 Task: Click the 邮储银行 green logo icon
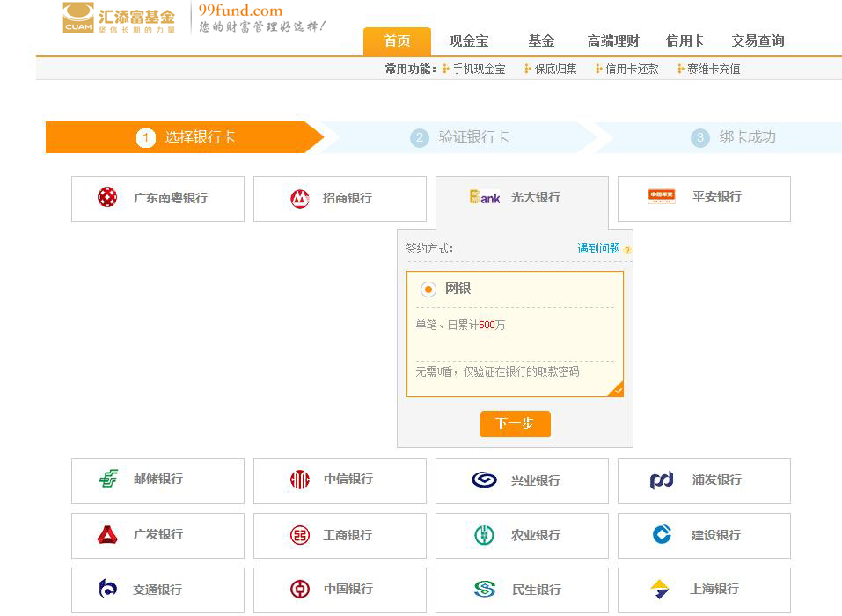(x=108, y=480)
